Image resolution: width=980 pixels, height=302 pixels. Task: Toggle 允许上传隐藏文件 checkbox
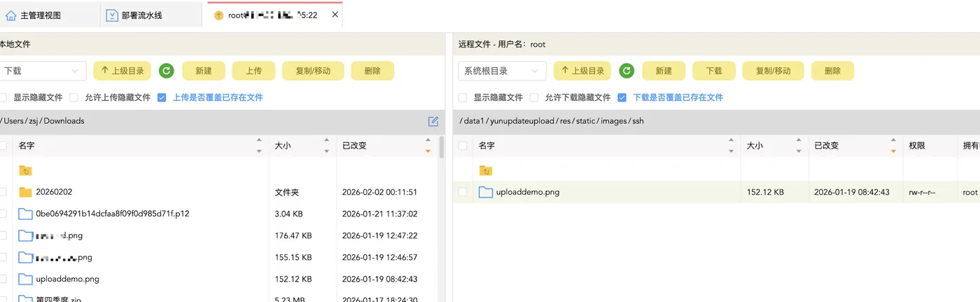[x=73, y=97]
